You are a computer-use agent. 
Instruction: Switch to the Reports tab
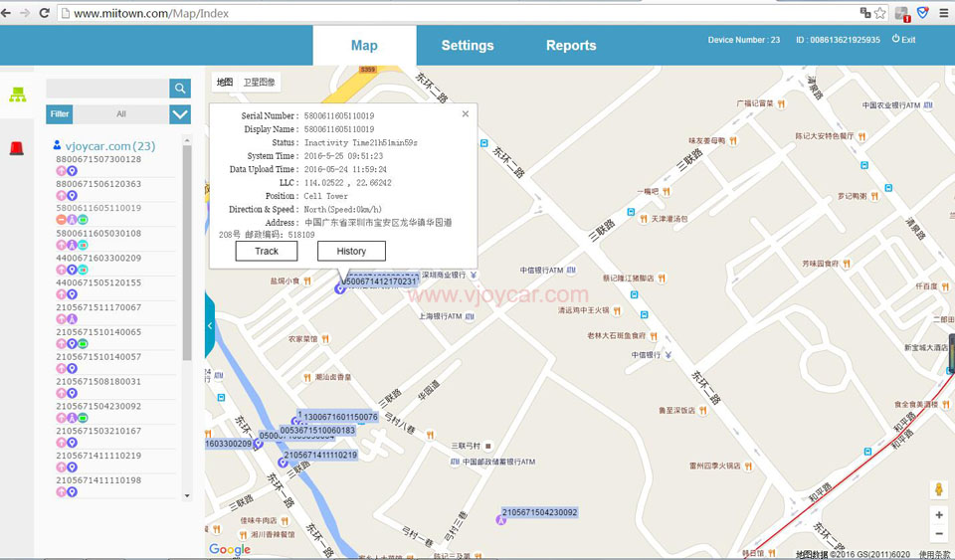click(x=571, y=46)
